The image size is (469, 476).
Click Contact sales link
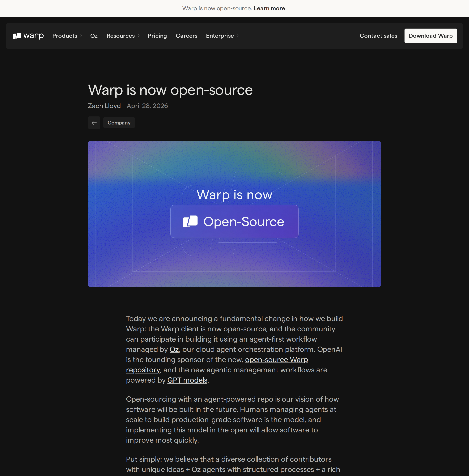tap(378, 36)
